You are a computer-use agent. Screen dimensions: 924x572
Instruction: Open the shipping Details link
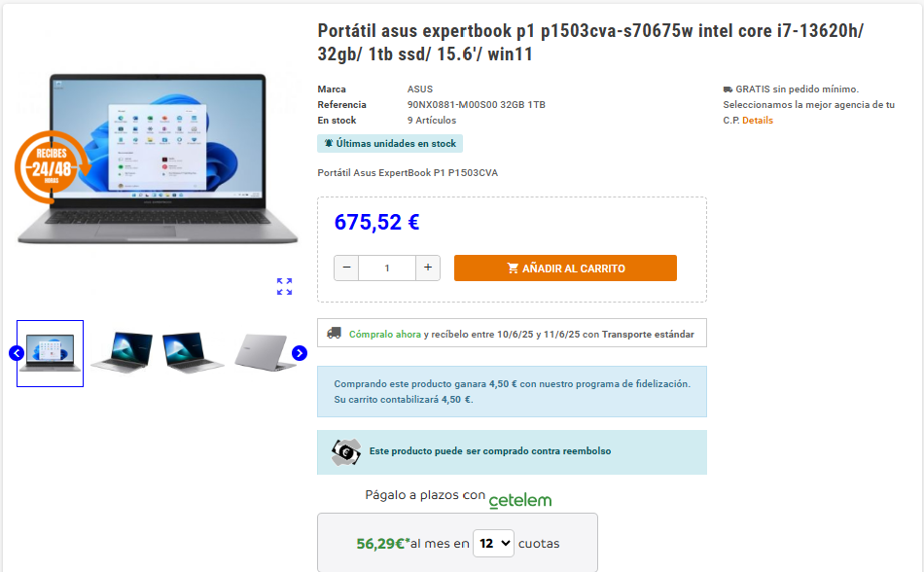tap(758, 121)
